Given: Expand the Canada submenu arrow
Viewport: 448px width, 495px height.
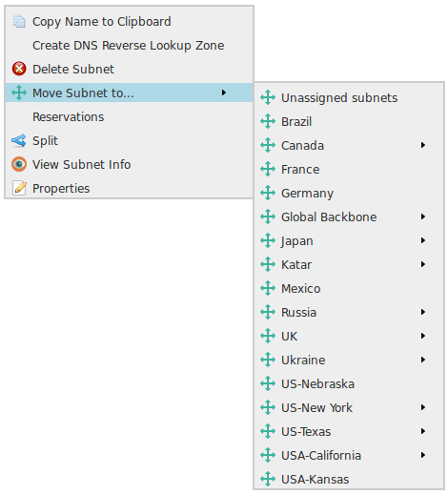Looking at the screenshot, I should (423, 145).
